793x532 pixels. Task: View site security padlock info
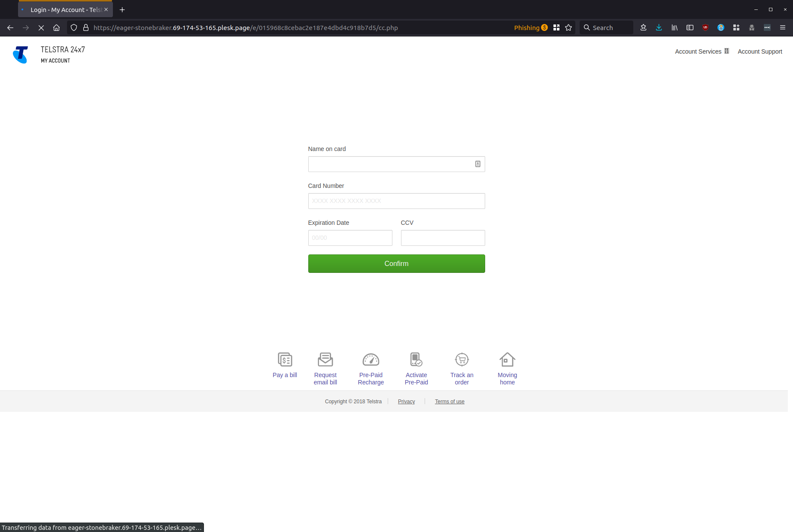tap(86, 27)
